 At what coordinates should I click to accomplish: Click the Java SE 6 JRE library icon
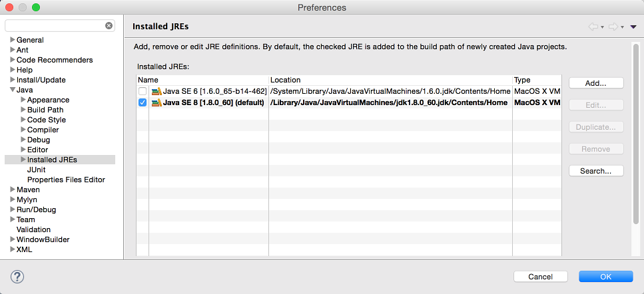point(156,91)
